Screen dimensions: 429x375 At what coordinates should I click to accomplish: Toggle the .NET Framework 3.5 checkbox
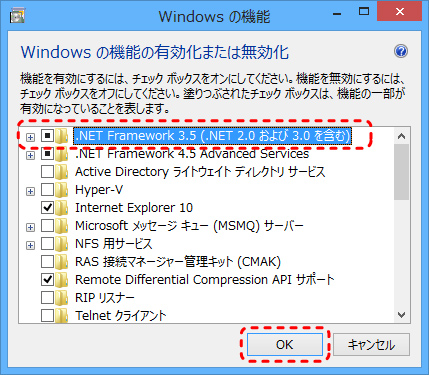tap(47, 136)
